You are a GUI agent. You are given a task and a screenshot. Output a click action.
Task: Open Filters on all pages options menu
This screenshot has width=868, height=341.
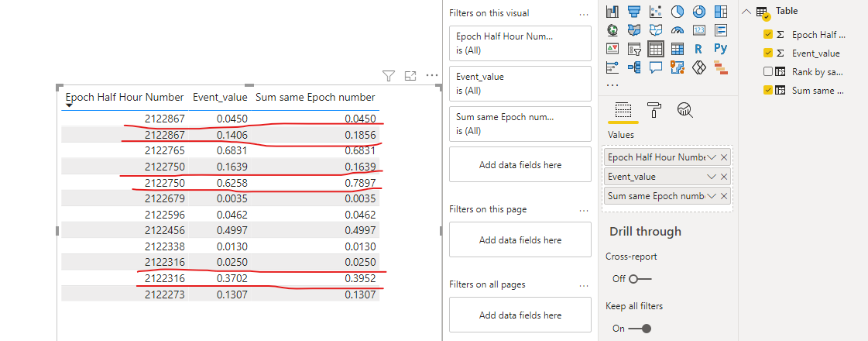(x=584, y=285)
